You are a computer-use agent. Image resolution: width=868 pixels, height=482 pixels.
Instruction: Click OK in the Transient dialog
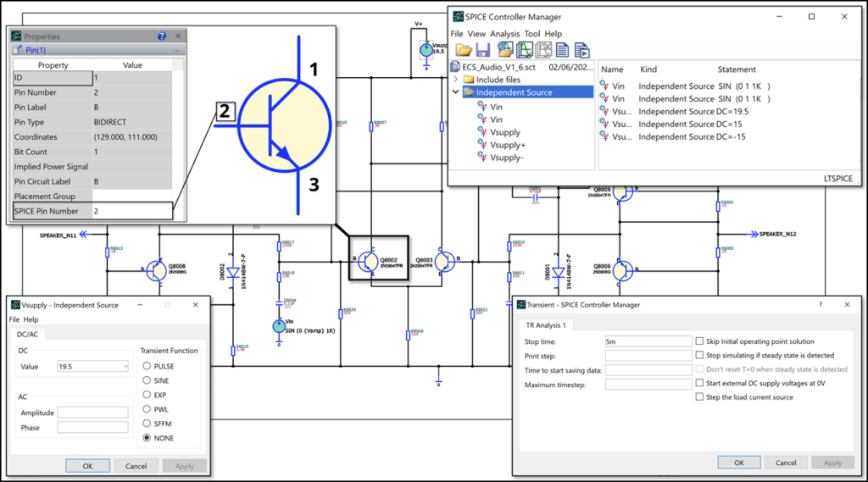point(738,463)
